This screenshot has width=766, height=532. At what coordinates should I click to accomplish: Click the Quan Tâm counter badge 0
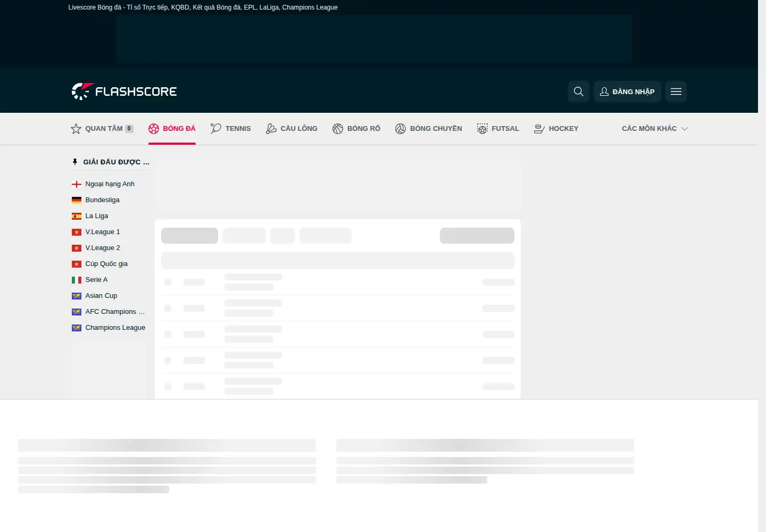(x=129, y=129)
